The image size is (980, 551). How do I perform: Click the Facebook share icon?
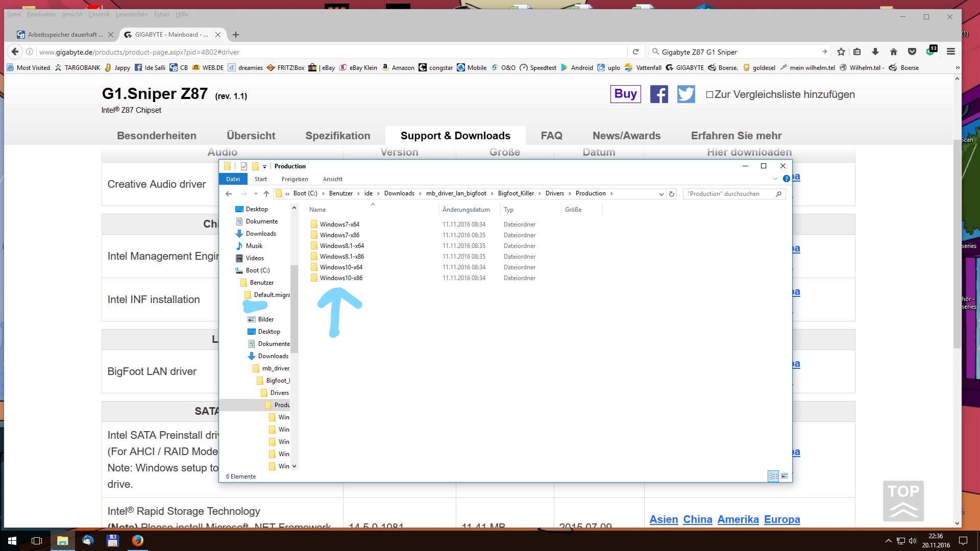[x=659, y=94]
